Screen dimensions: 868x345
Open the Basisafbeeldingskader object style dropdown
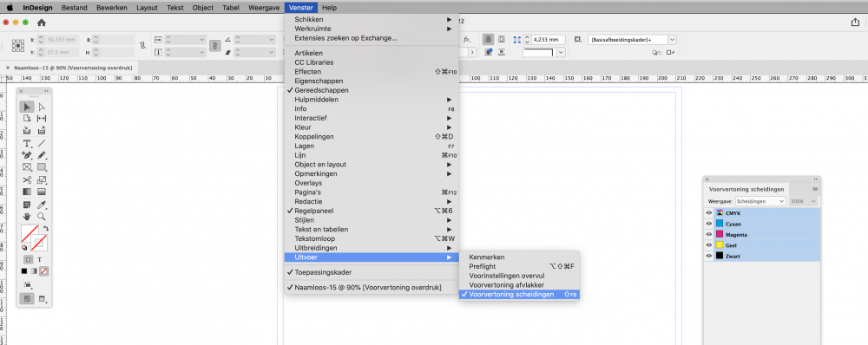click(x=633, y=40)
